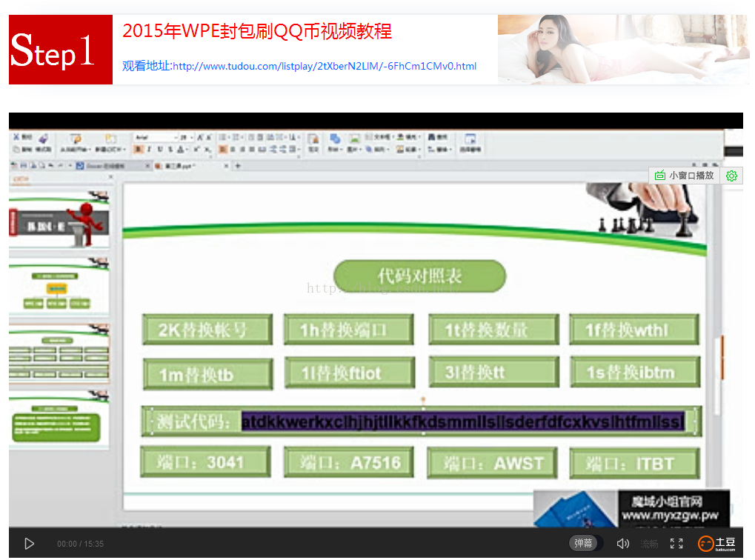The width and height of the screenshot is (755, 560).
Task: Click the 00:00 / 15:35 time display
Action: (x=81, y=544)
